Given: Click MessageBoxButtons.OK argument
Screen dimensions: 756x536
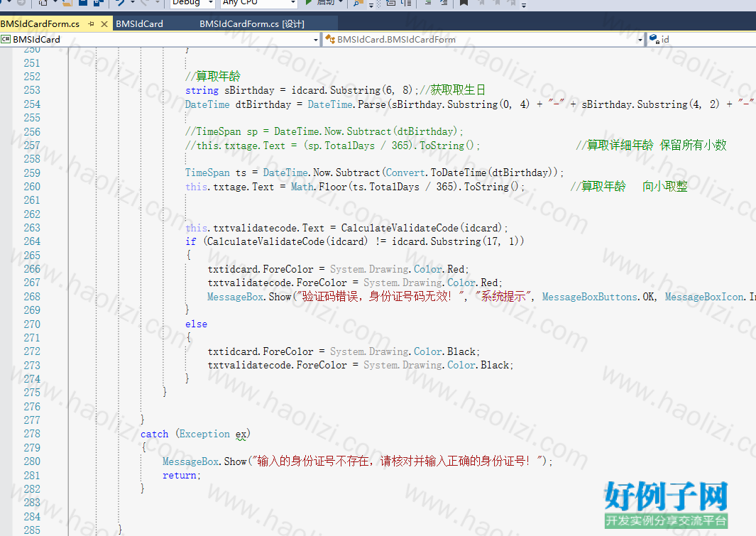Looking at the screenshot, I should tap(598, 297).
